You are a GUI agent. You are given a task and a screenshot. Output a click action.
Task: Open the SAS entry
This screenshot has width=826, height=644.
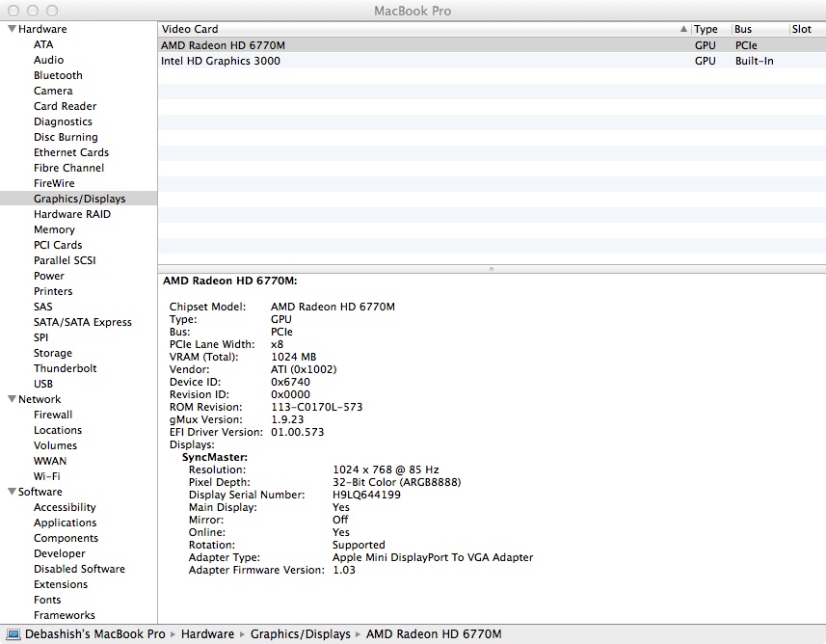click(x=43, y=307)
